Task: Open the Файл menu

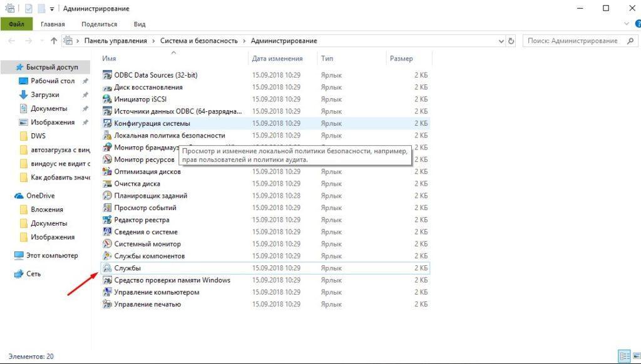Action: (16, 24)
